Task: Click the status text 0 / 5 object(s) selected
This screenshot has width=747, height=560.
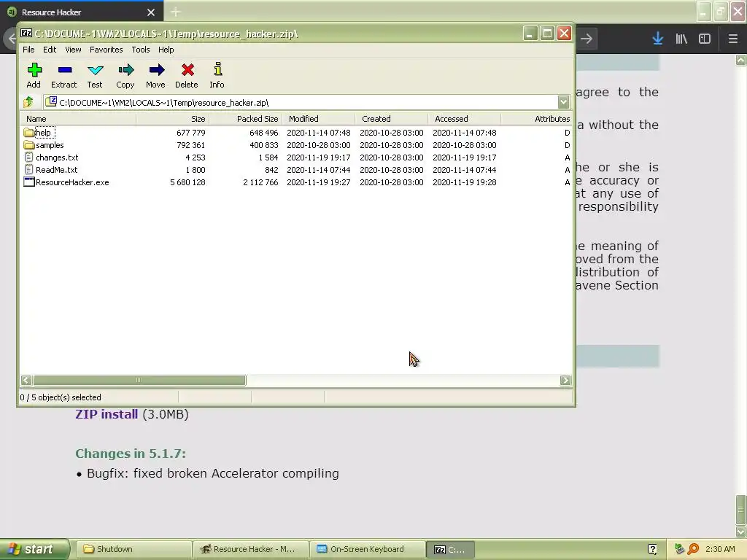Action: click(x=61, y=397)
